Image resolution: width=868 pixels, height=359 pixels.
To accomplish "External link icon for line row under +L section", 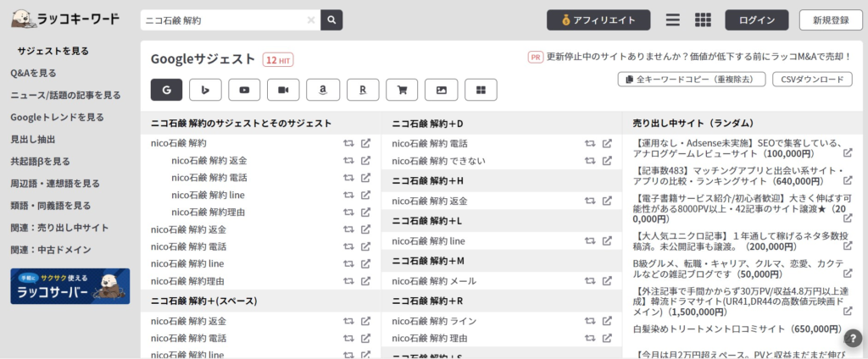I will pyautogui.click(x=607, y=240).
